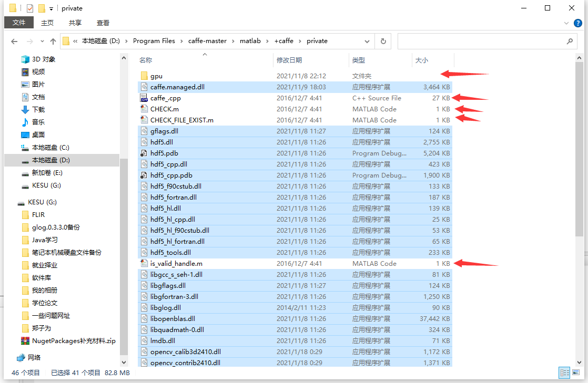Navigate to matlab in address bar
This screenshot has width=588, height=383.
tap(250, 41)
